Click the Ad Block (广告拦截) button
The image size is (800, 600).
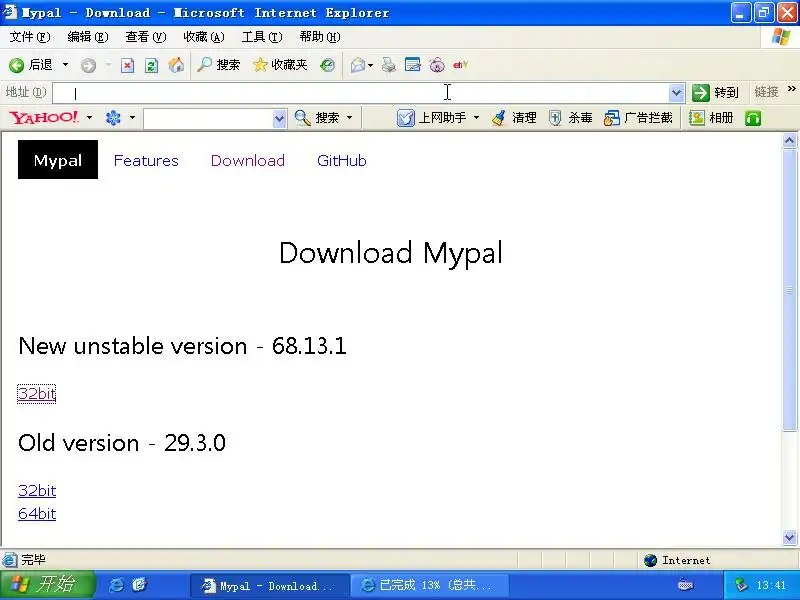tap(638, 118)
